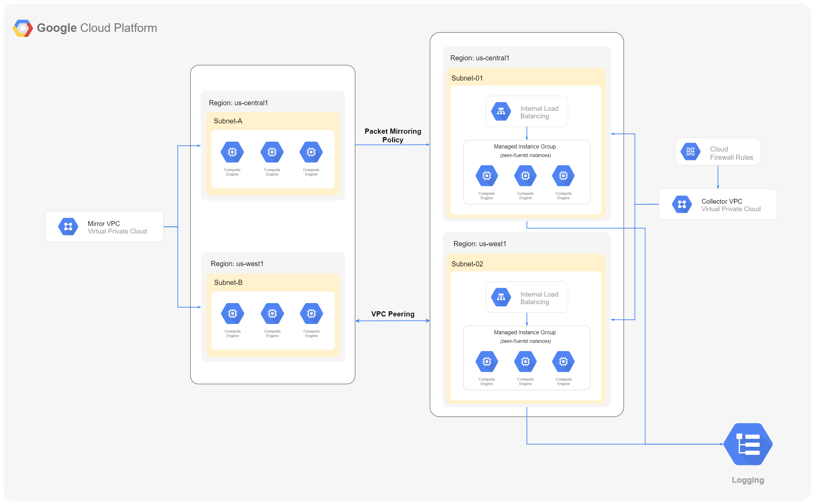The height and width of the screenshot is (504, 813).
Task: Click Internal Load Balancing icon in Subnet-01
Action: pos(501,111)
